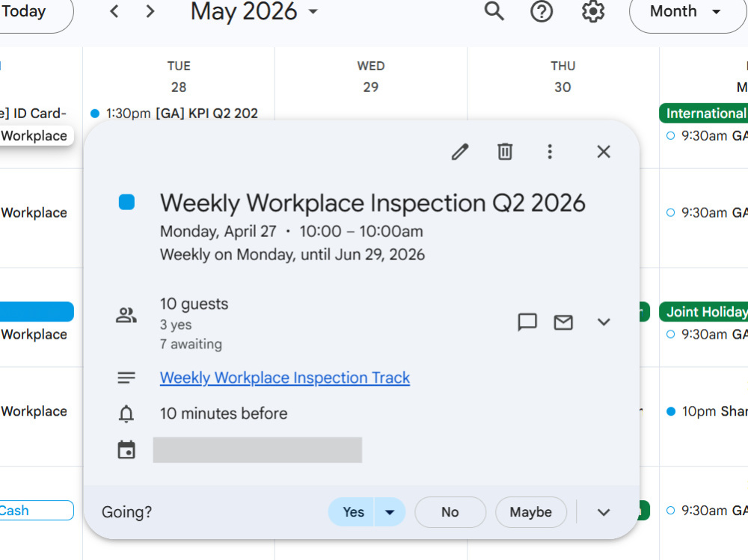Delete event with trash icon
748x560 pixels.
click(505, 152)
